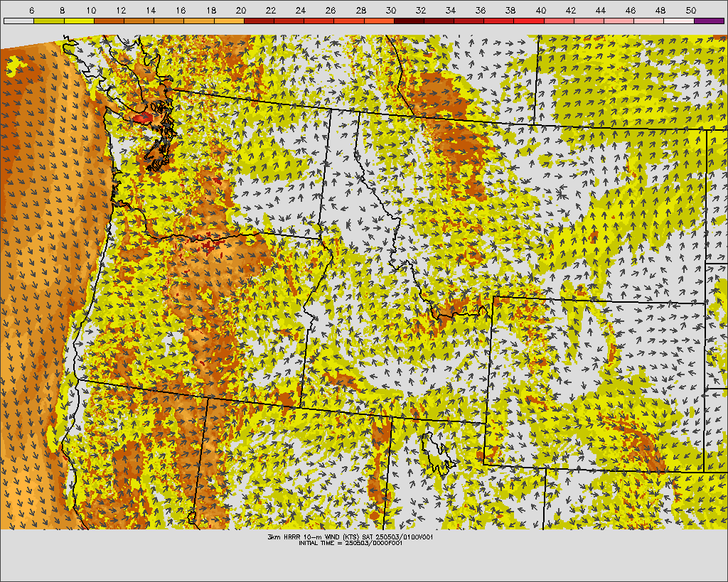Click the scale number "50"
The image size is (728, 582).
coord(691,11)
